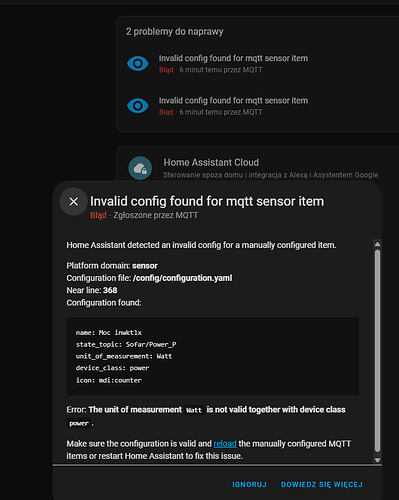Screen dimensions: 399x500
Task: Click the dialog's vertical scrollbar thumb
Action: pos(377,351)
